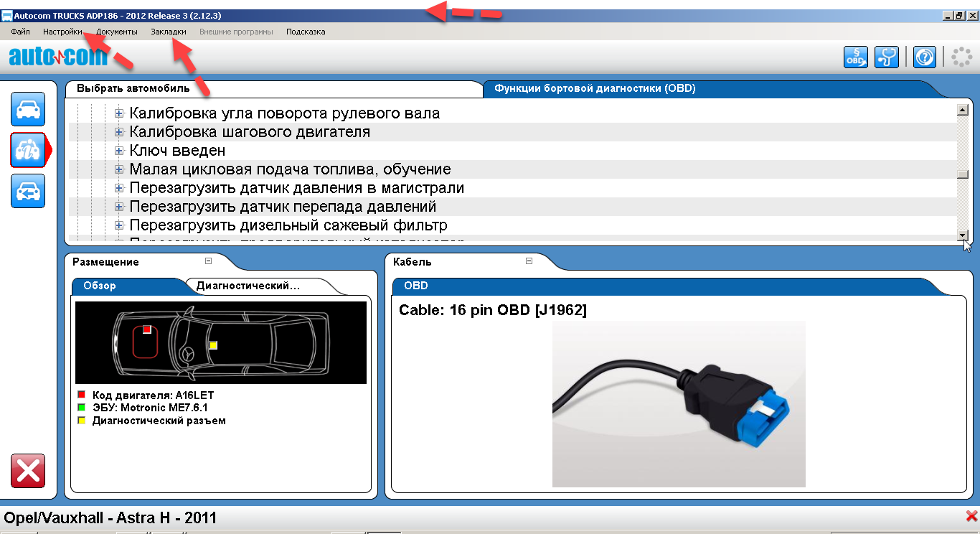Click Cable: 16 pin OBD [J1962] heading

click(x=493, y=311)
